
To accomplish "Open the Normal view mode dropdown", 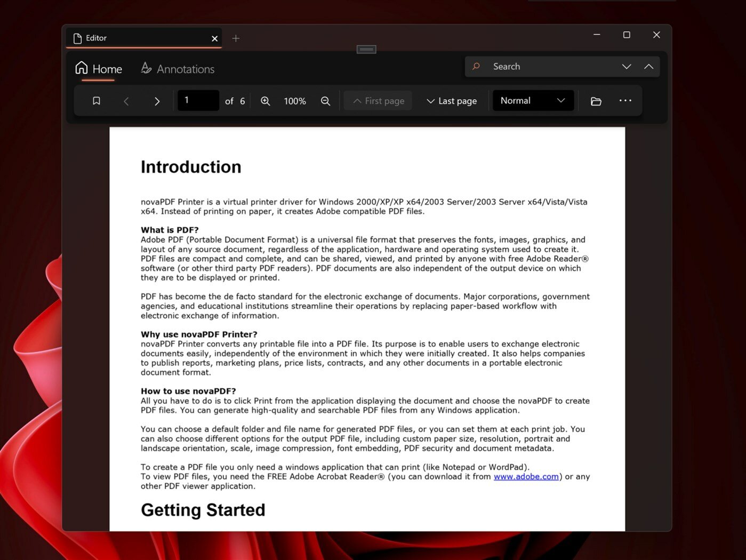I will pyautogui.click(x=533, y=101).
